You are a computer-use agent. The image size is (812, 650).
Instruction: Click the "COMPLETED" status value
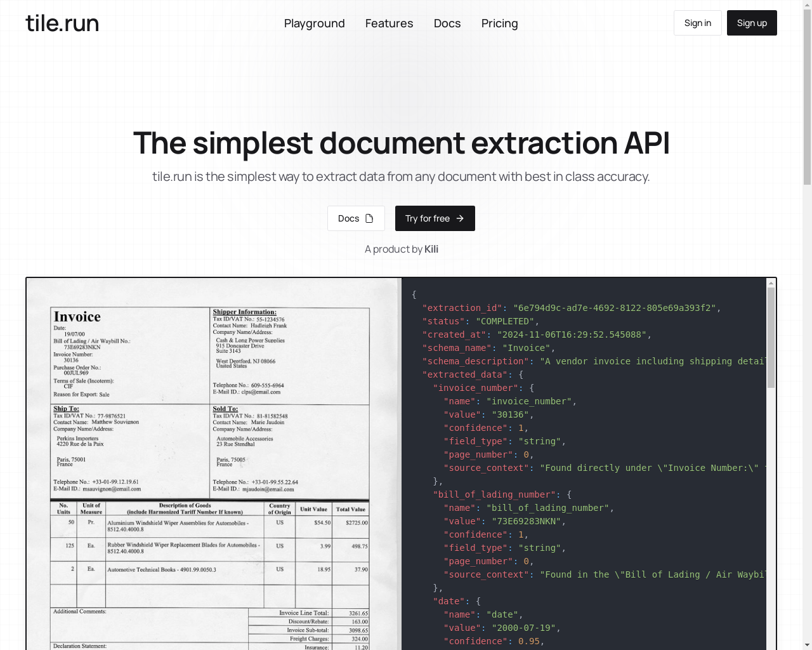[x=506, y=321]
